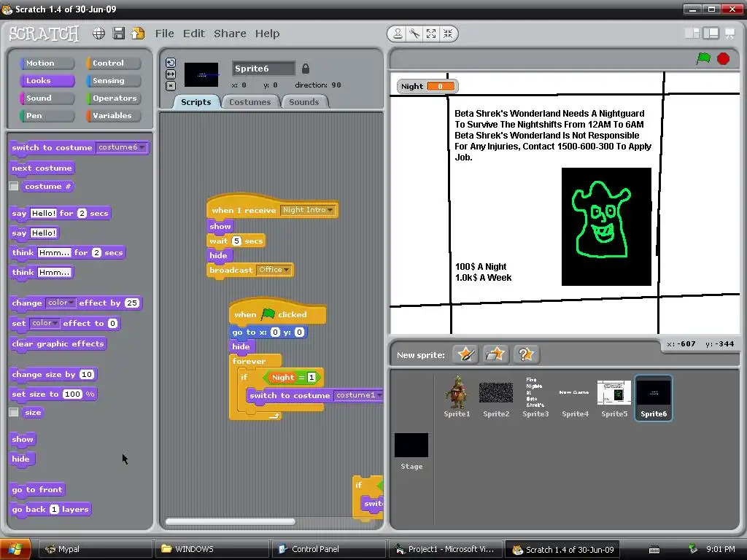The height and width of the screenshot is (560, 747).
Task: Open the Operators blocks category
Action: pyautogui.click(x=113, y=98)
